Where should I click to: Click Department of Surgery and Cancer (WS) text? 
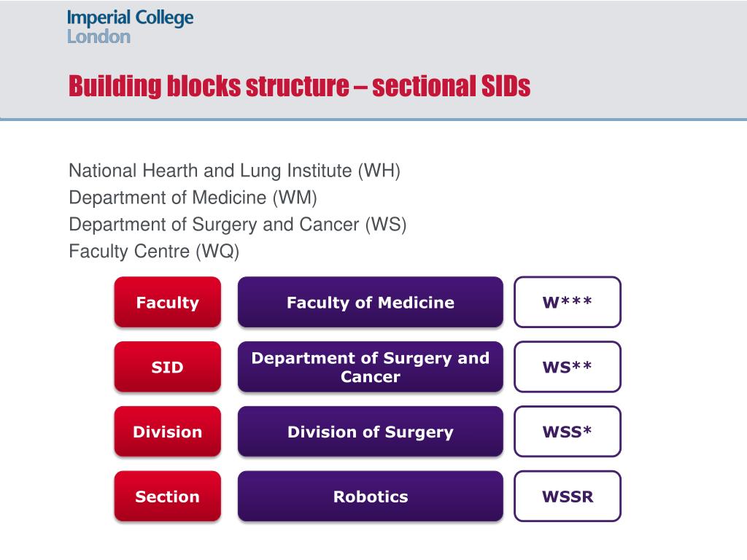pyautogui.click(x=238, y=225)
